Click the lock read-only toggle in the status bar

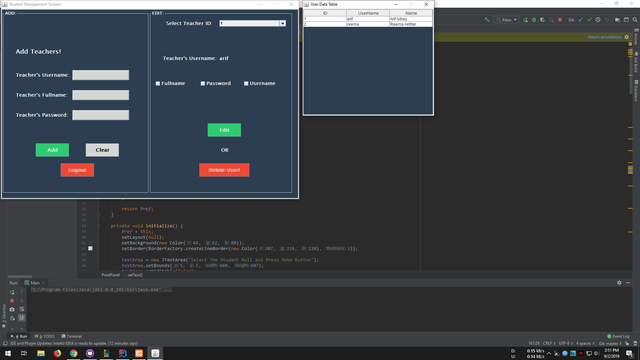[627, 343]
